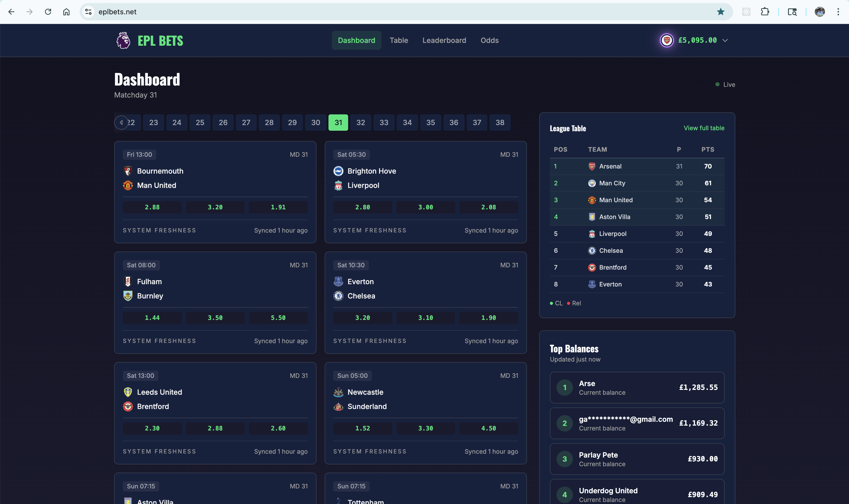Click the browser extensions puzzle icon
Image resolution: width=849 pixels, height=504 pixels.
coord(765,11)
